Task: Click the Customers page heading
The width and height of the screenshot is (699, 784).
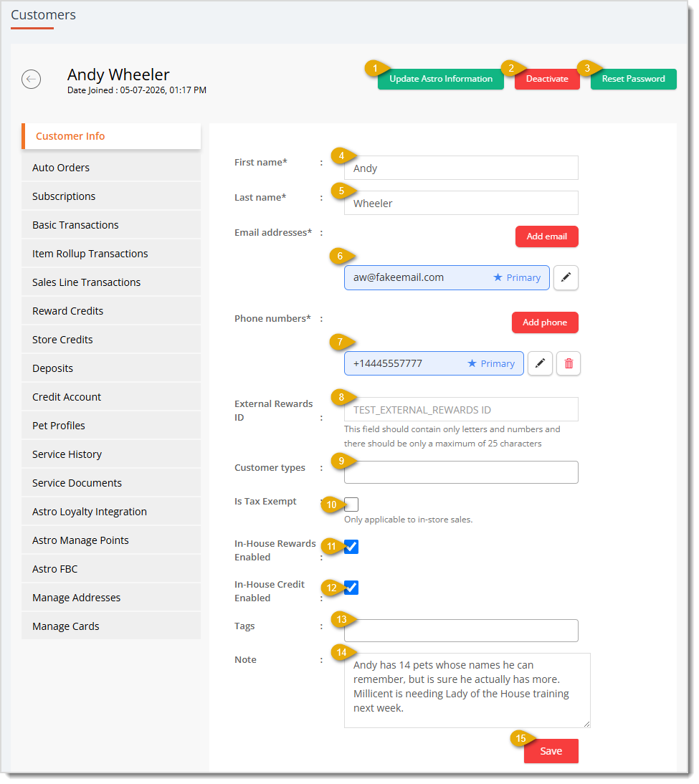Action: [44, 15]
